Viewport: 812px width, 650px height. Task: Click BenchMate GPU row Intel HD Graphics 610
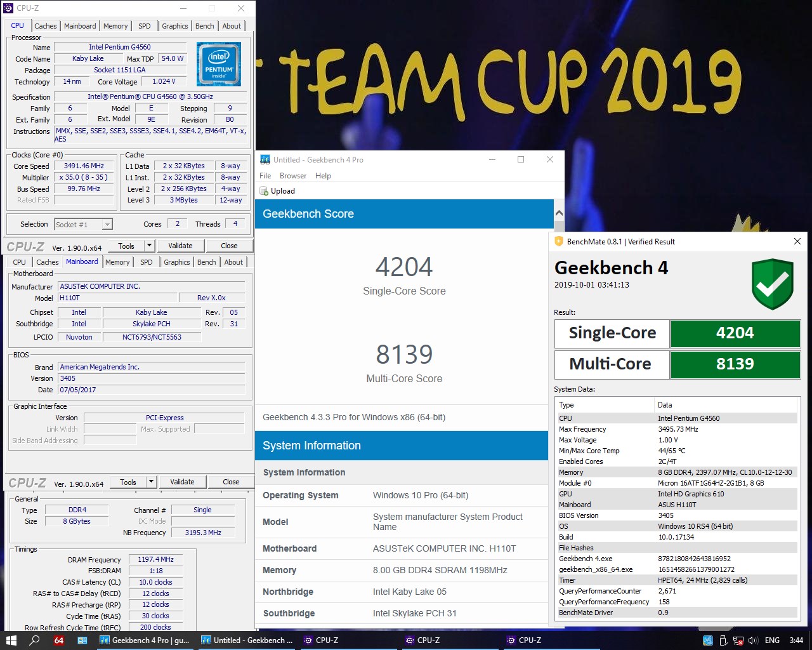click(677, 494)
